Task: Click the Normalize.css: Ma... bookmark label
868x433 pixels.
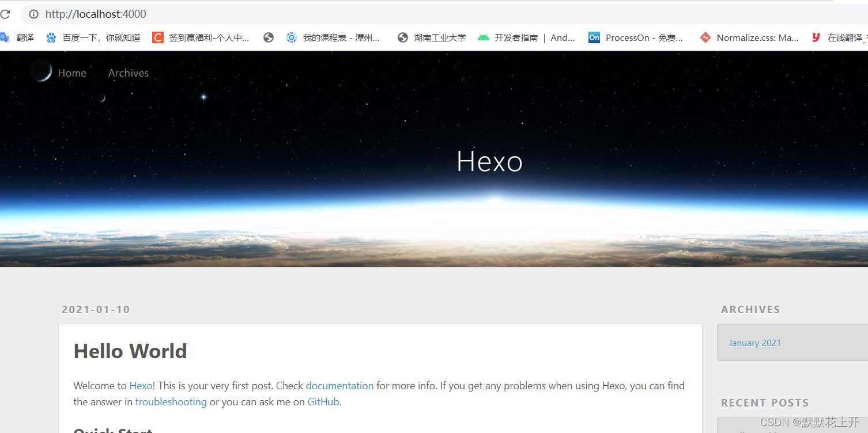Action: tap(758, 37)
